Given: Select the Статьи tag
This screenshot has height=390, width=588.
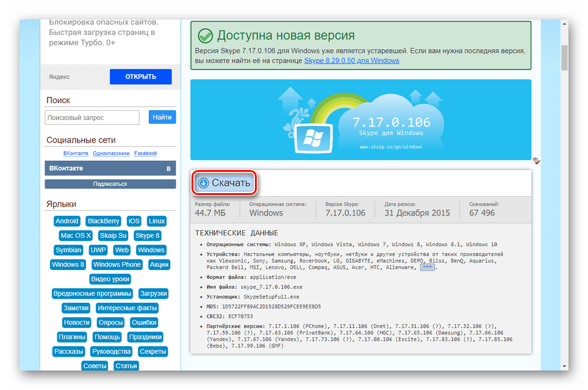Looking at the screenshot, I should [x=126, y=366].
